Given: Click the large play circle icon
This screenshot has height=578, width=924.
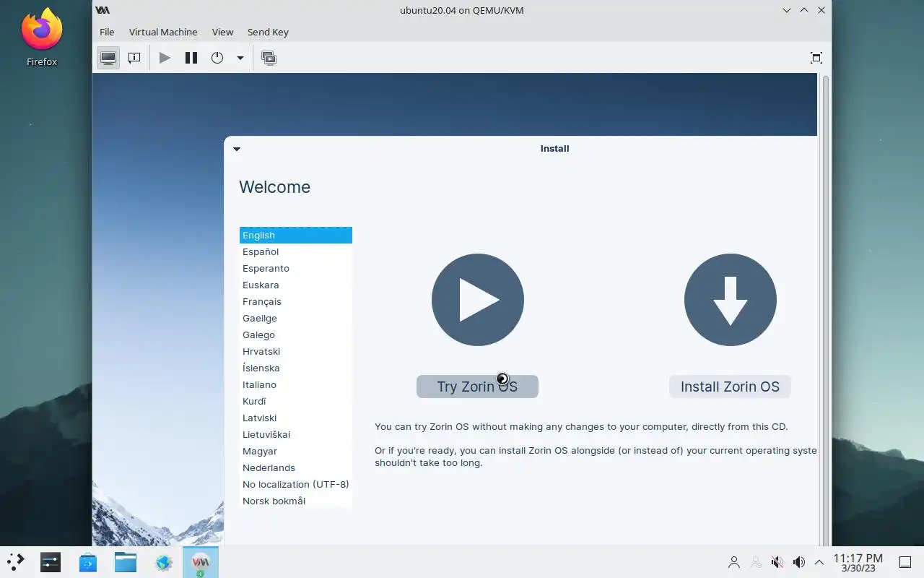Looking at the screenshot, I should [478, 300].
